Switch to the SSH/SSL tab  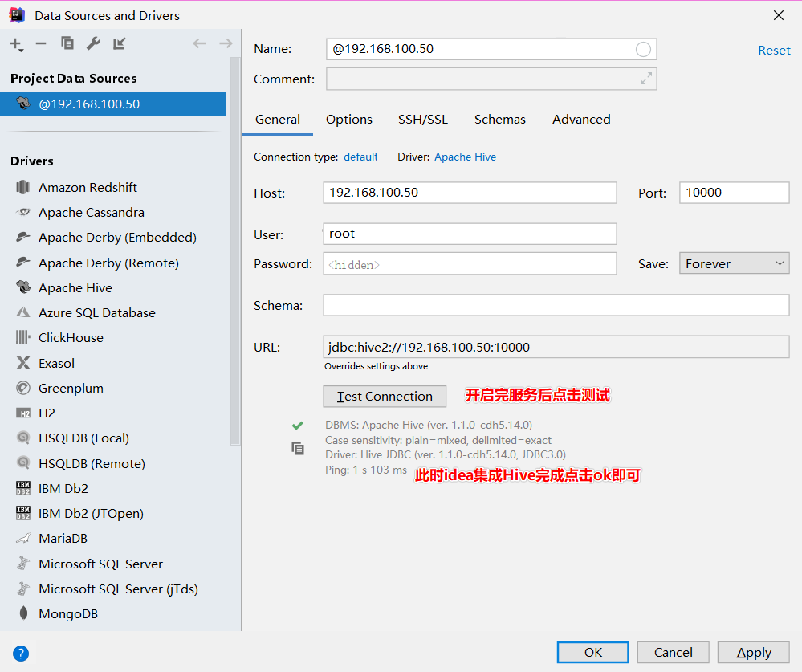(x=423, y=119)
